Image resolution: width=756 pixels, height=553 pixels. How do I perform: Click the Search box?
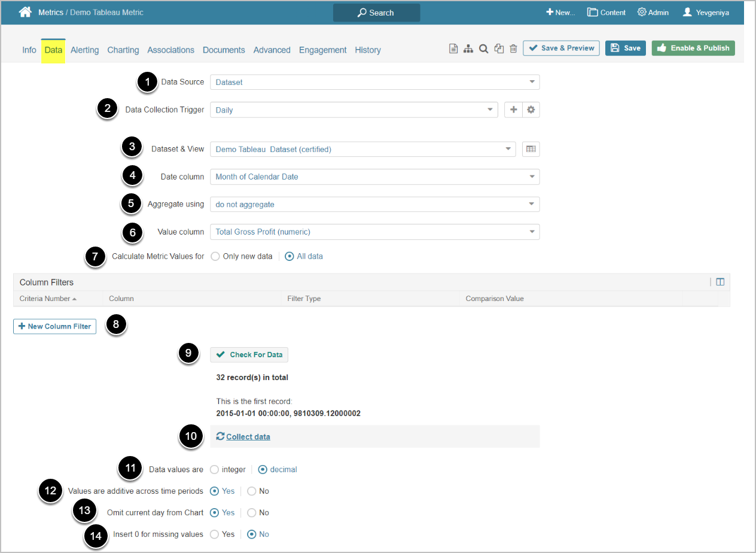(376, 13)
